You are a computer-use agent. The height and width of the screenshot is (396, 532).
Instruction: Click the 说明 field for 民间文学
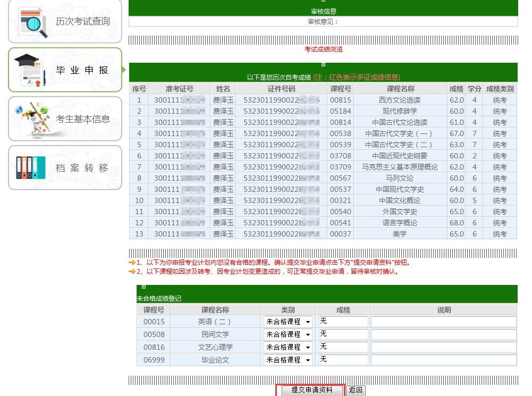point(443,334)
